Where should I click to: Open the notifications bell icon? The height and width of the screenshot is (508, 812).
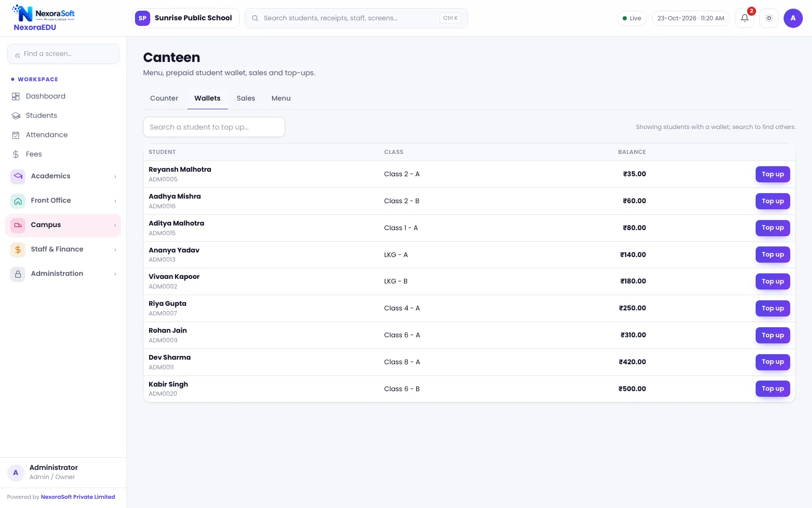point(745,18)
